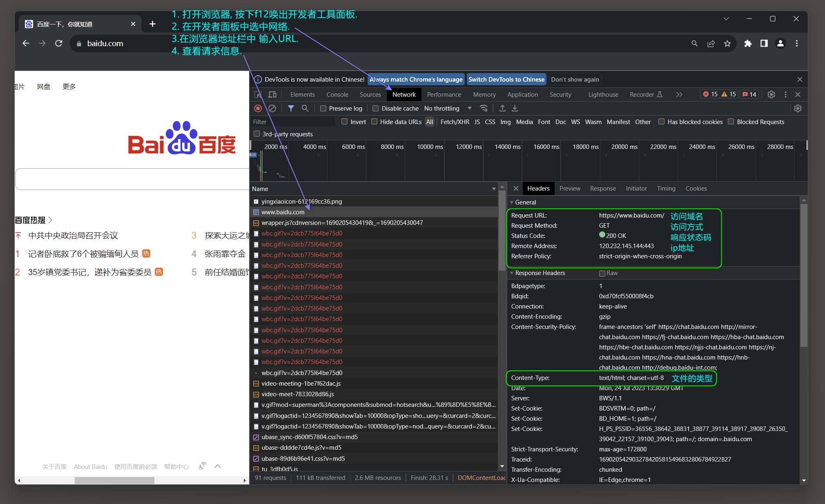Check Has blocked cookies

point(661,122)
